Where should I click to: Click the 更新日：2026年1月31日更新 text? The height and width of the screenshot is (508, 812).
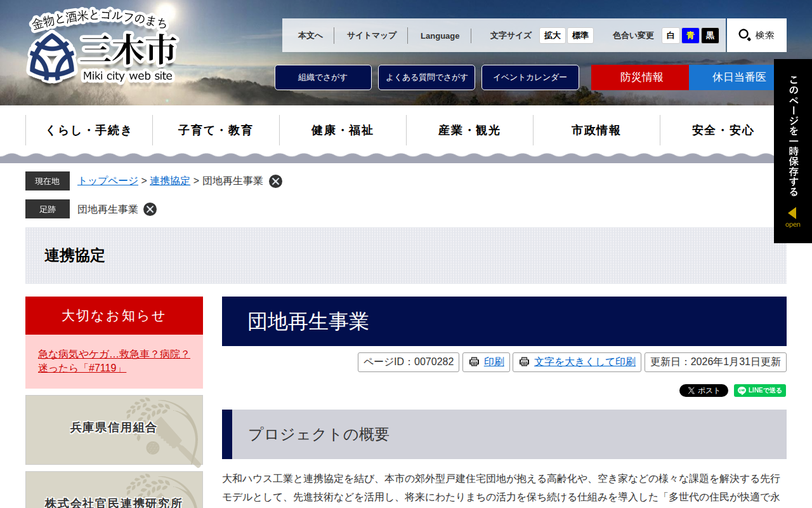click(x=716, y=362)
